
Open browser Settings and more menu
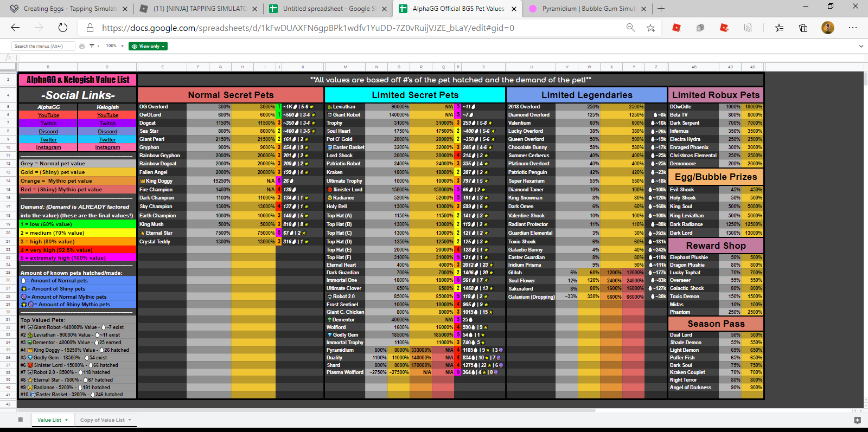coord(853,28)
